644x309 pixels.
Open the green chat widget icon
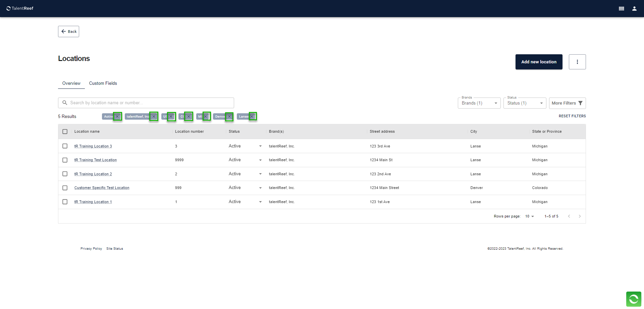633,299
